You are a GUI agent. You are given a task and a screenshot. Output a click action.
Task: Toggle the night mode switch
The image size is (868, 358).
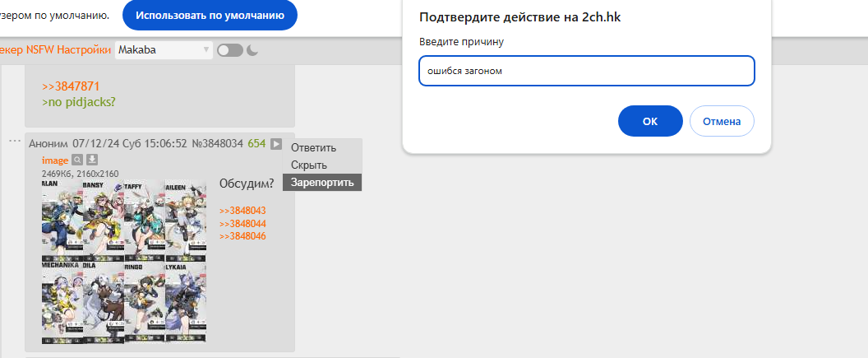tap(229, 50)
